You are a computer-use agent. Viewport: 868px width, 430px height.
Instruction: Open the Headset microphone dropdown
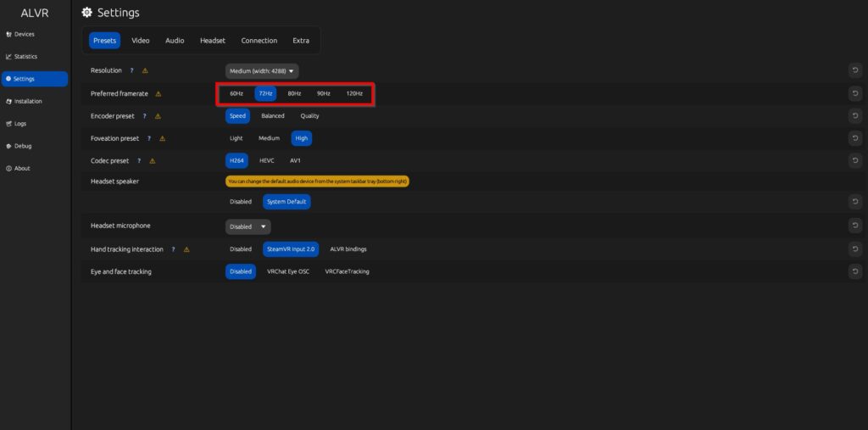248,226
